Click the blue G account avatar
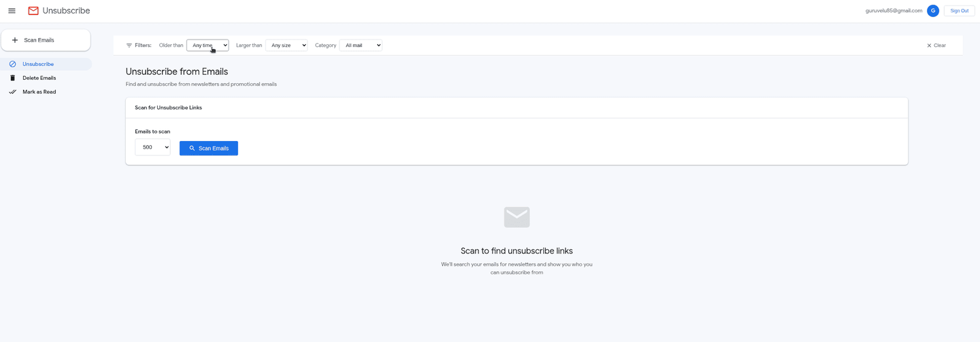 point(933,11)
